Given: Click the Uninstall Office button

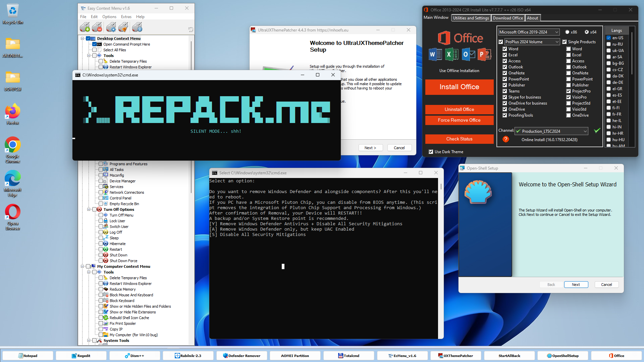Looking at the screenshot, I should coord(459,110).
